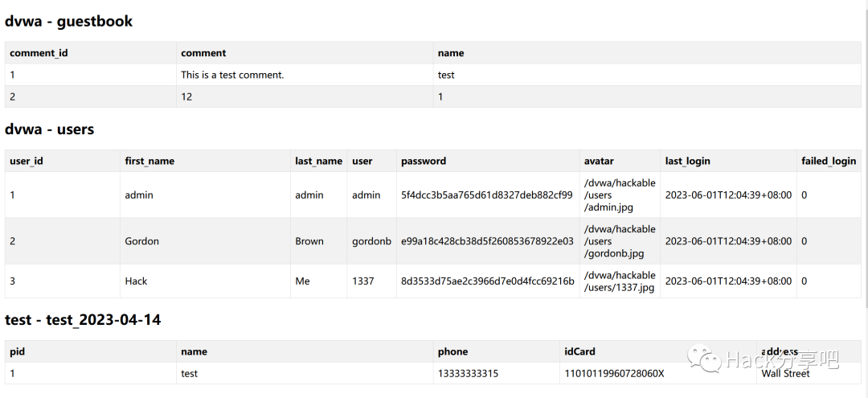868x398 pixels.
Task: Click the WeChat watermark logo icon
Action: (706, 359)
